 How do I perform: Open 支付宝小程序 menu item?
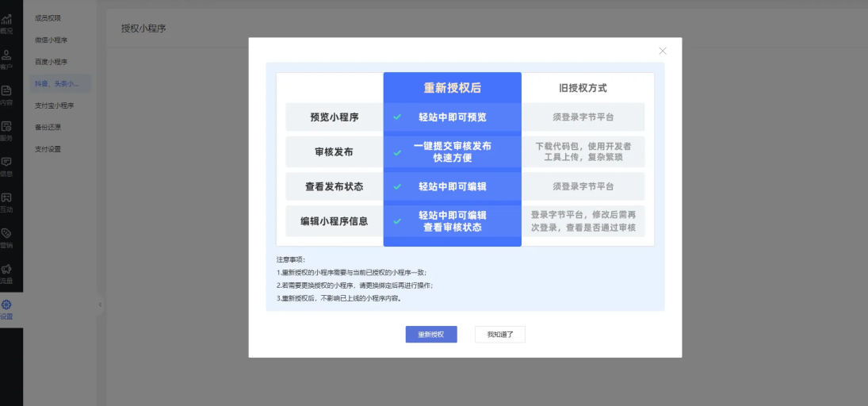54,105
